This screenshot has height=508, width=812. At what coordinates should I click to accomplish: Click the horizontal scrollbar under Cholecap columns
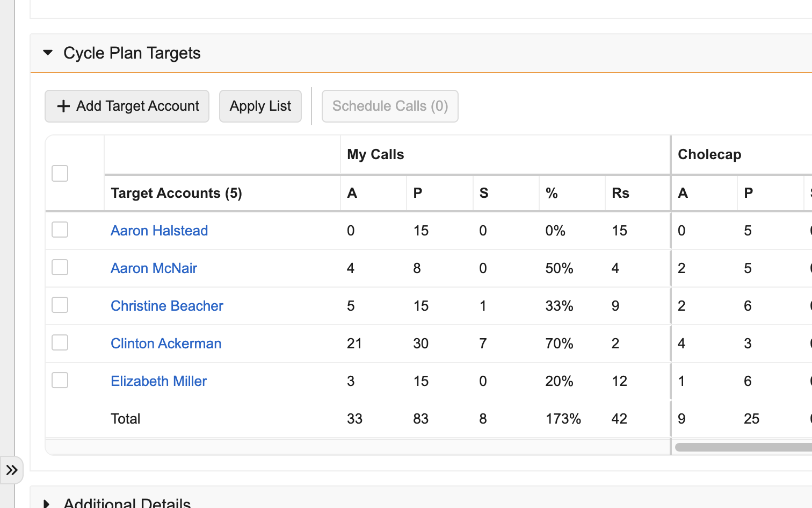coord(743,447)
